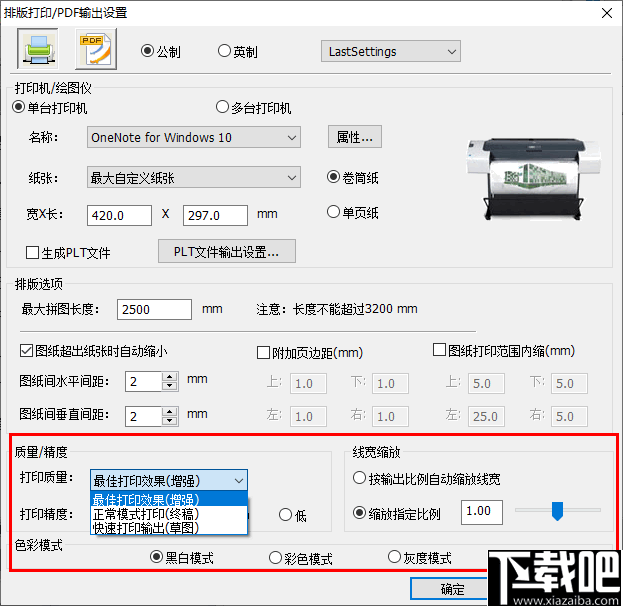Click the printer output icon button
Image resolution: width=623 pixels, height=606 pixels.
pos(38,49)
